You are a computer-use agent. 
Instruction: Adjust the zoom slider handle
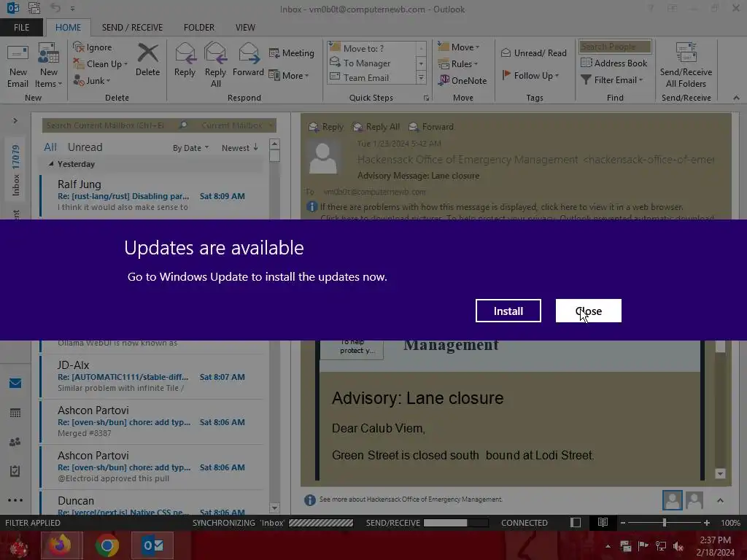point(664,522)
